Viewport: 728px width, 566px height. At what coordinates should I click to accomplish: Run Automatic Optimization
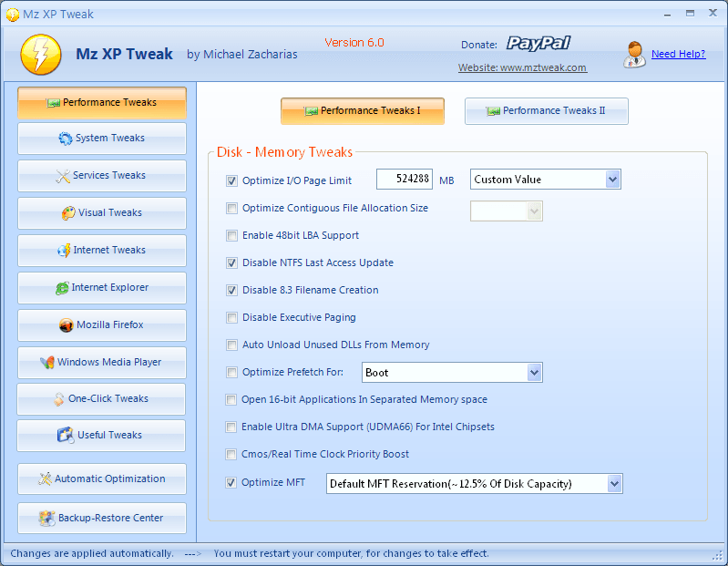pyautogui.click(x=102, y=479)
